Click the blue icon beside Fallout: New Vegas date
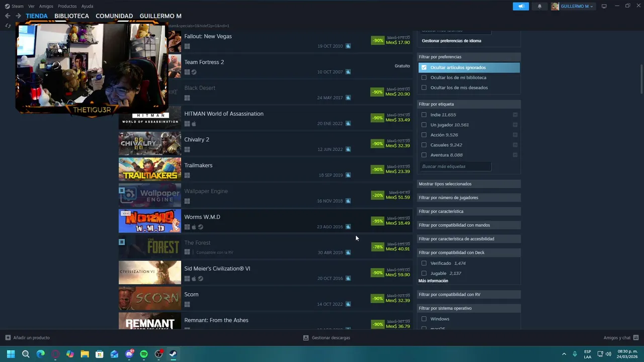This screenshot has height=362, width=644. [348, 46]
